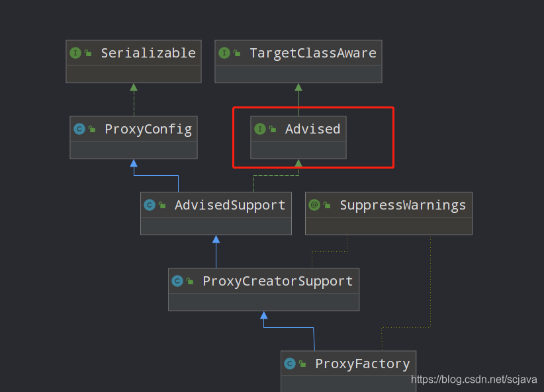Select the ProxyFactory class name

pyautogui.click(x=363, y=364)
